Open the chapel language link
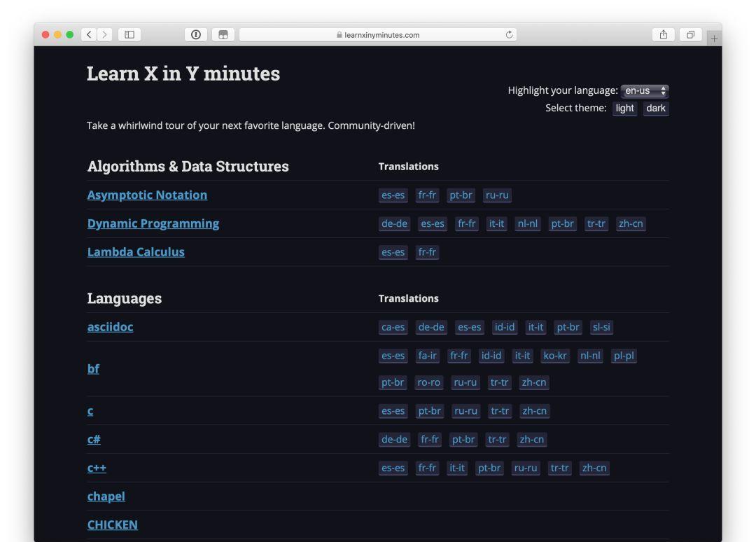 (106, 496)
